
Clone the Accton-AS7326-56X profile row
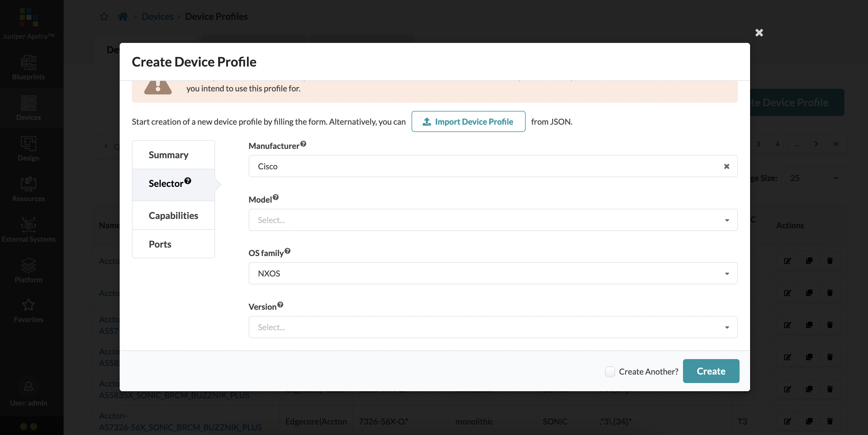pyautogui.click(x=809, y=421)
